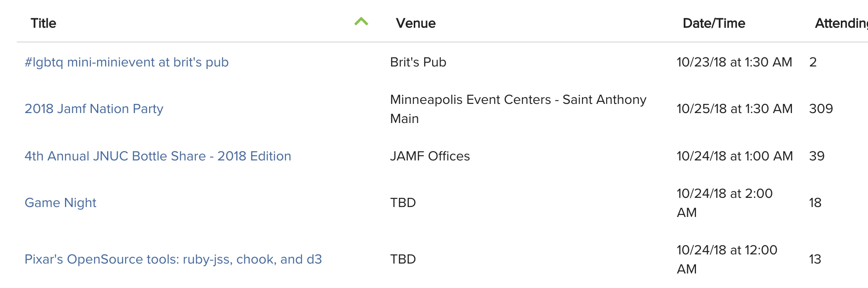Sort by the Attending column header
The width and height of the screenshot is (868, 288).
coord(841,23)
